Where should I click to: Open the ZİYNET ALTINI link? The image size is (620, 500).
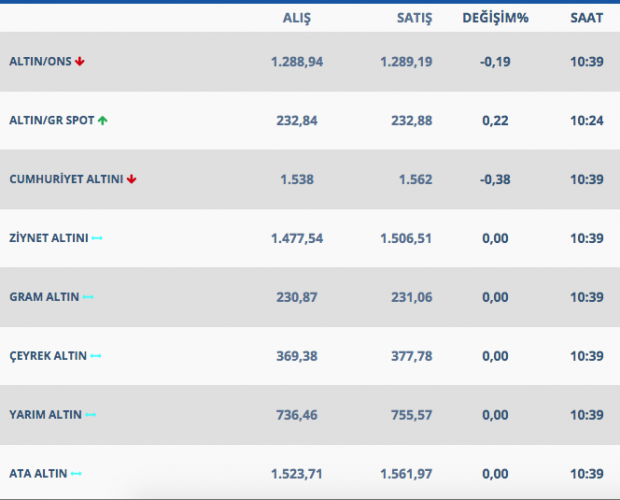coord(48,238)
